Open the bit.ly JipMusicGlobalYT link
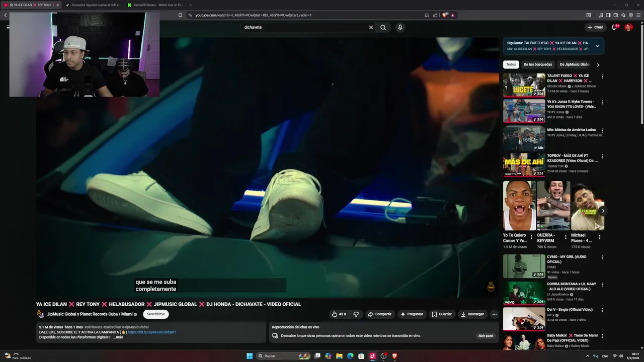This screenshot has height=362, width=644. coord(152,332)
